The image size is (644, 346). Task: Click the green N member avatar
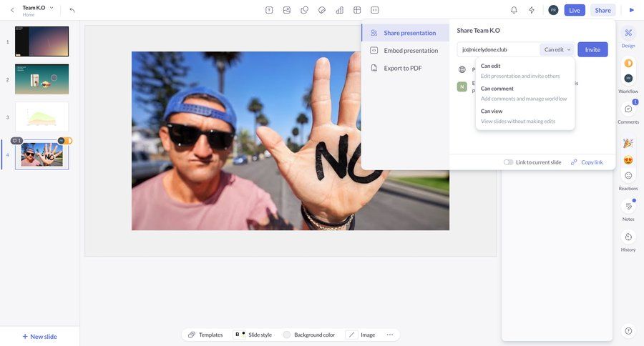pos(462,86)
